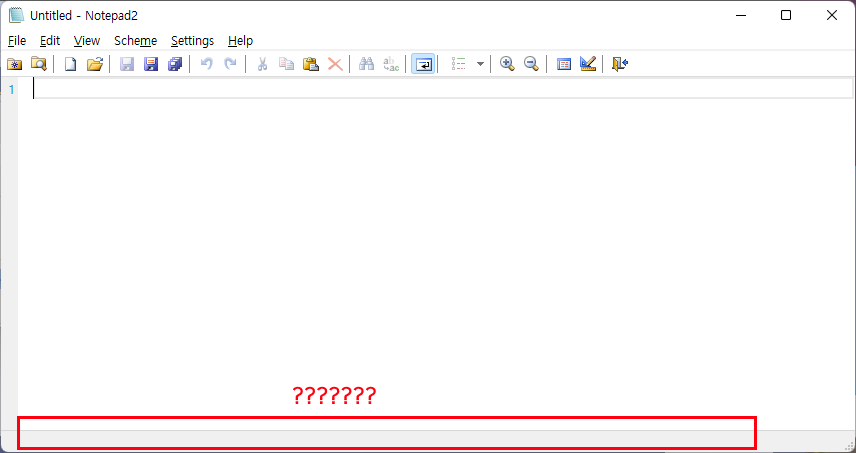This screenshot has width=856, height=453.
Task: Open the Add to Favorites toolbar icon
Action: [x=14, y=64]
